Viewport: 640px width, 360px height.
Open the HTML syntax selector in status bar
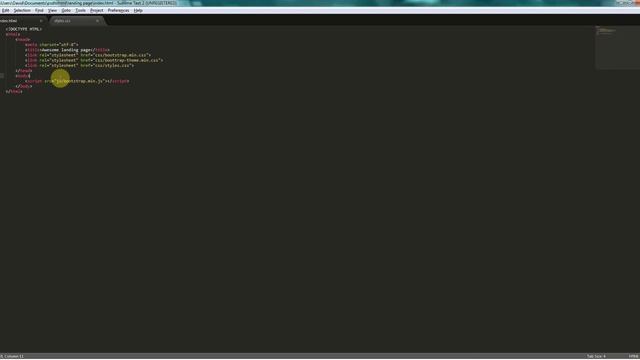coord(634,356)
